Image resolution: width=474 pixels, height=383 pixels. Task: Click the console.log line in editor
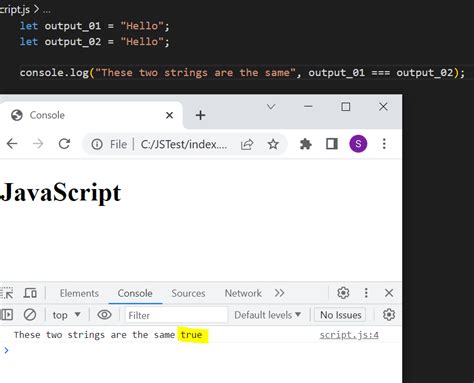[242, 73]
